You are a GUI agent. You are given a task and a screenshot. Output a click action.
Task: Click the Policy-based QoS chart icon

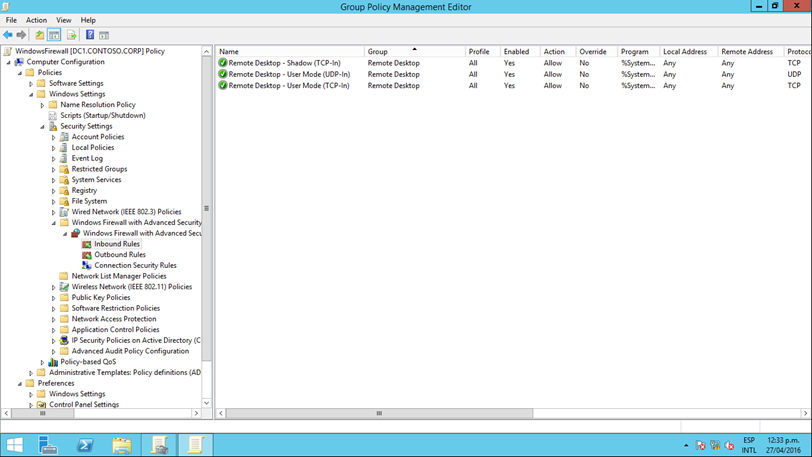(x=53, y=362)
